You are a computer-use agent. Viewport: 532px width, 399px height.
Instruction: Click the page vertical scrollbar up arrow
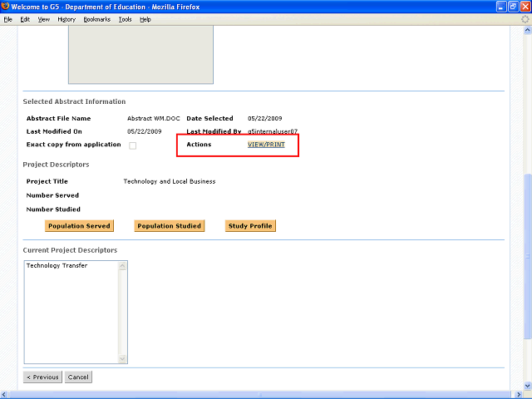527,30
